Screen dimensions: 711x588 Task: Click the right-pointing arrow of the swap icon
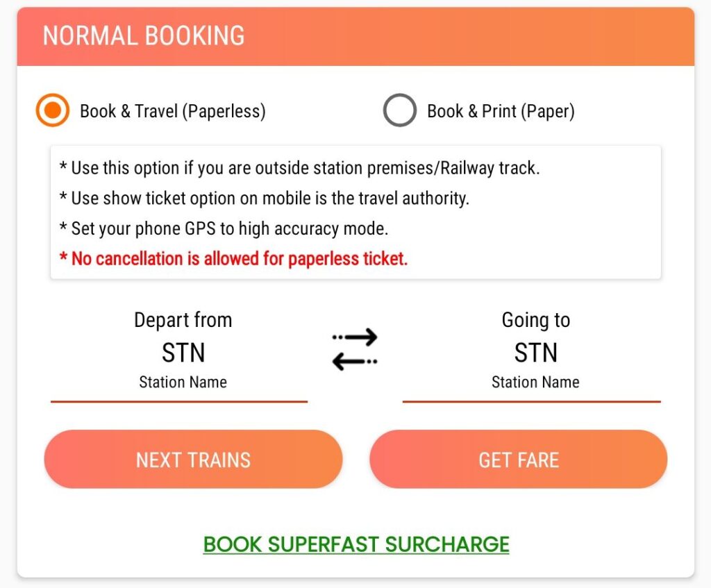point(356,337)
